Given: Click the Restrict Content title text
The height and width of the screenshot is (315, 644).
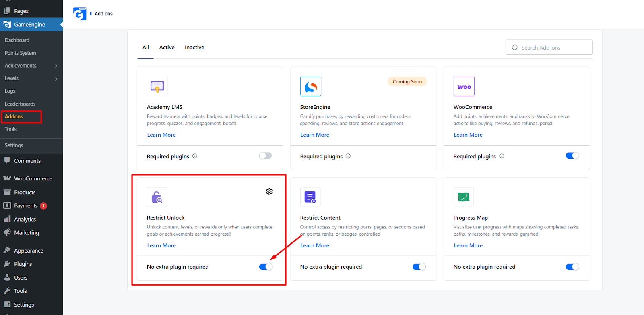Looking at the screenshot, I should point(320,218).
